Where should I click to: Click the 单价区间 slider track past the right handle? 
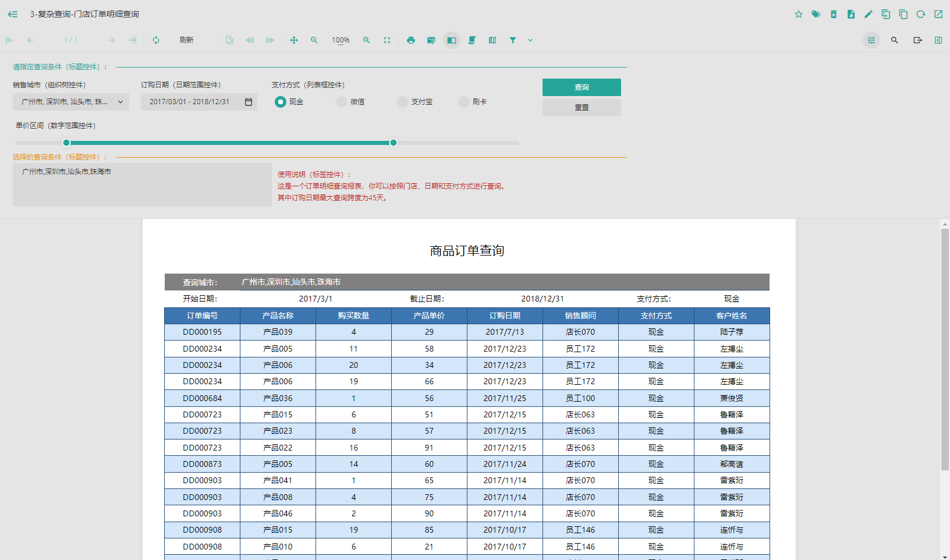coord(458,143)
